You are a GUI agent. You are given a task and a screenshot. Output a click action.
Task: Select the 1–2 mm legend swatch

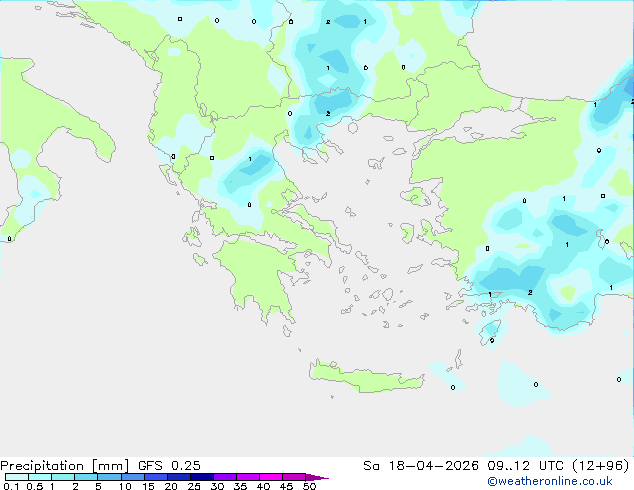point(63,477)
